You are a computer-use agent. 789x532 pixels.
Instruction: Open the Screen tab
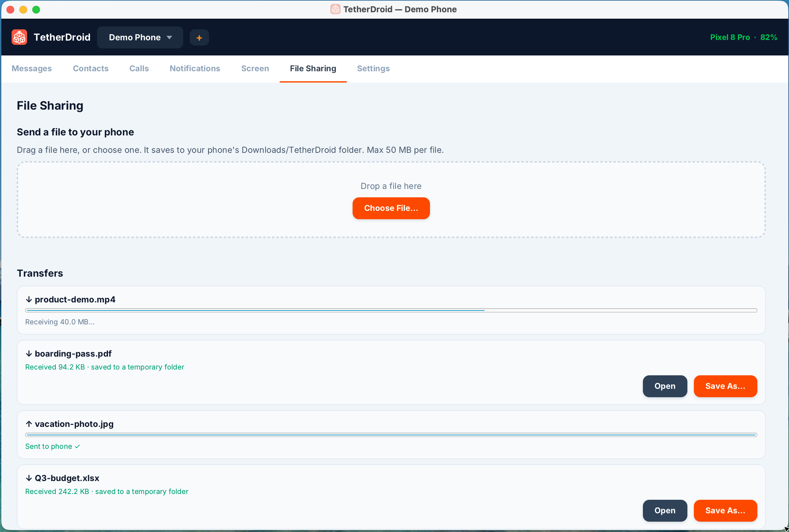point(255,69)
